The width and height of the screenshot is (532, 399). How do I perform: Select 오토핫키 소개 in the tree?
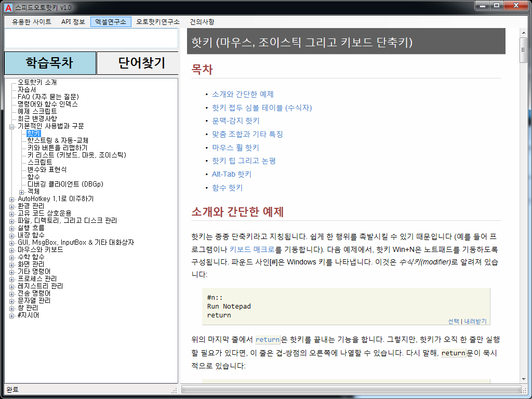pyautogui.click(x=37, y=83)
